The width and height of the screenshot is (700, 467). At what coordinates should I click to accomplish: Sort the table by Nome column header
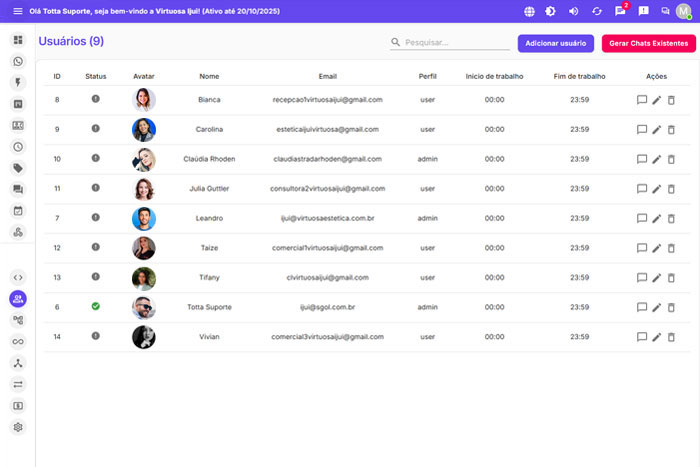[209, 76]
